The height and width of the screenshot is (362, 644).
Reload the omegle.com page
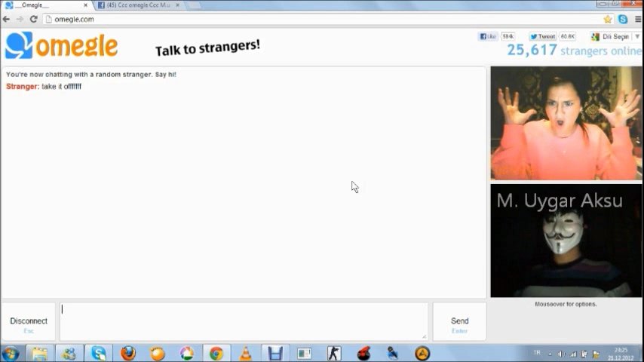coord(34,20)
